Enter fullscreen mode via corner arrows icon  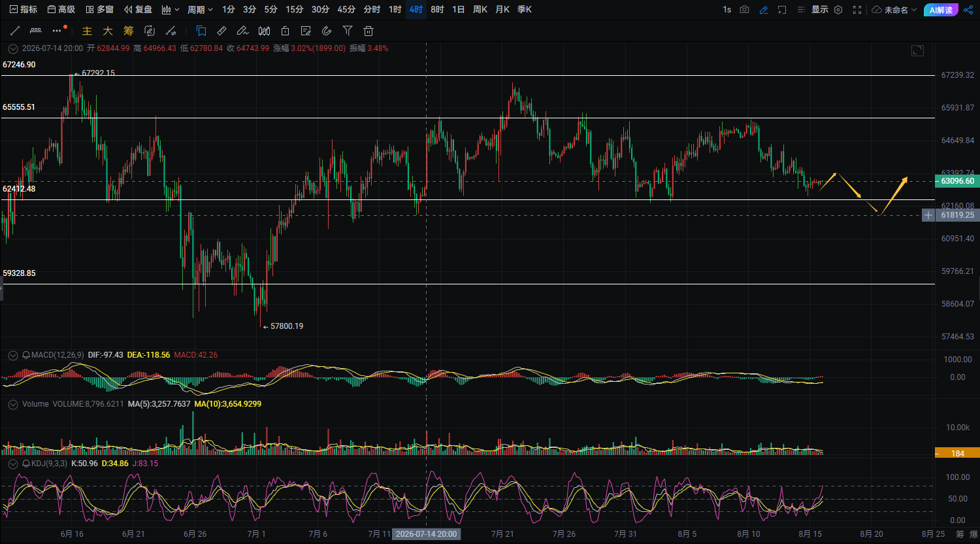click(x=857, y=10)
